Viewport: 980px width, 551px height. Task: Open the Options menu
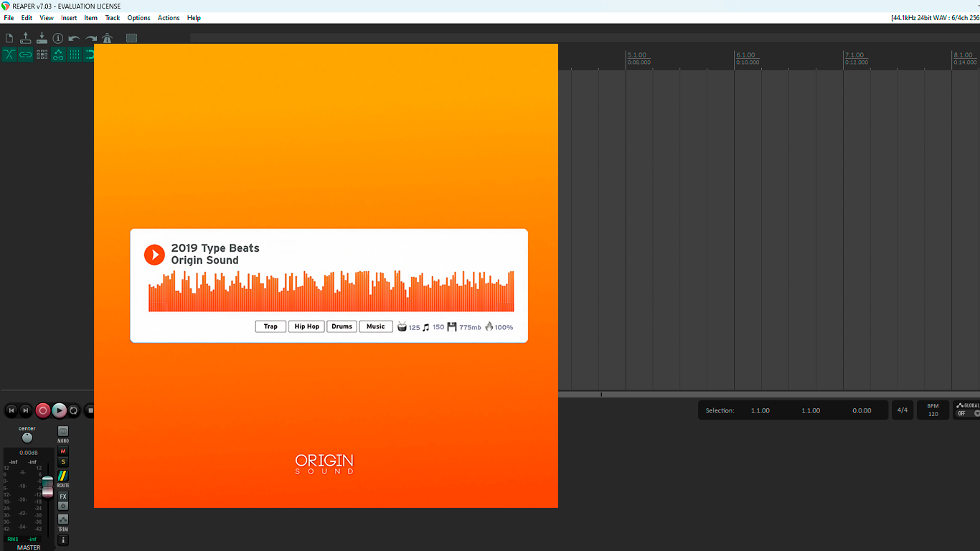click(x=138, y=18)
